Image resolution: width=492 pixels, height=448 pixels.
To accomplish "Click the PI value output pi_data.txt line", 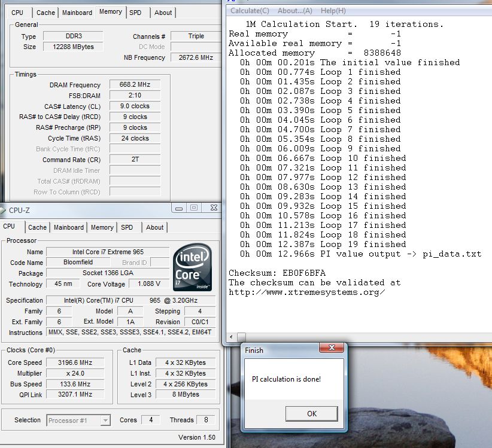I will 360,254.
